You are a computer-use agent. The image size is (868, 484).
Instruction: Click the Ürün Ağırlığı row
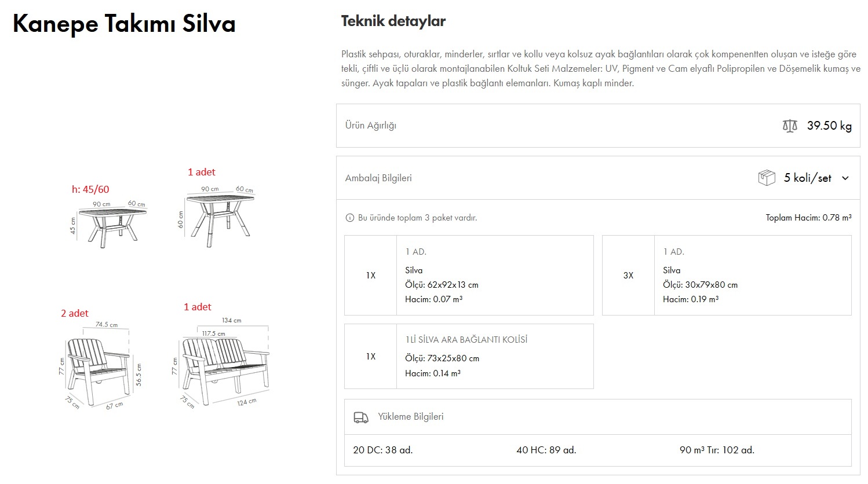tap(371, 126)
